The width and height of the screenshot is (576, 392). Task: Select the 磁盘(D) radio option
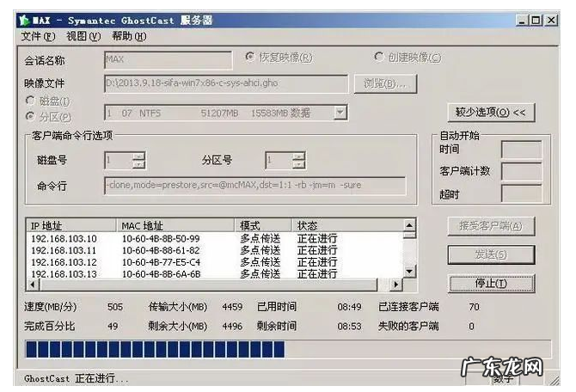(x=30, y=100)
